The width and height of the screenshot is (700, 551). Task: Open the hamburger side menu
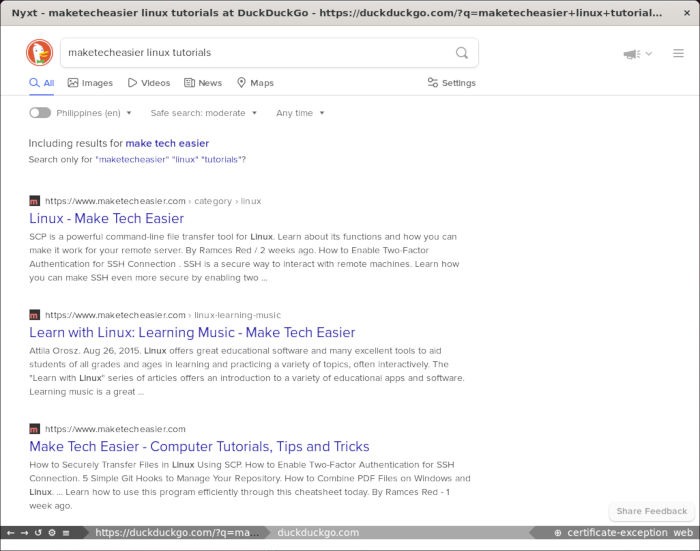(678, 53)
